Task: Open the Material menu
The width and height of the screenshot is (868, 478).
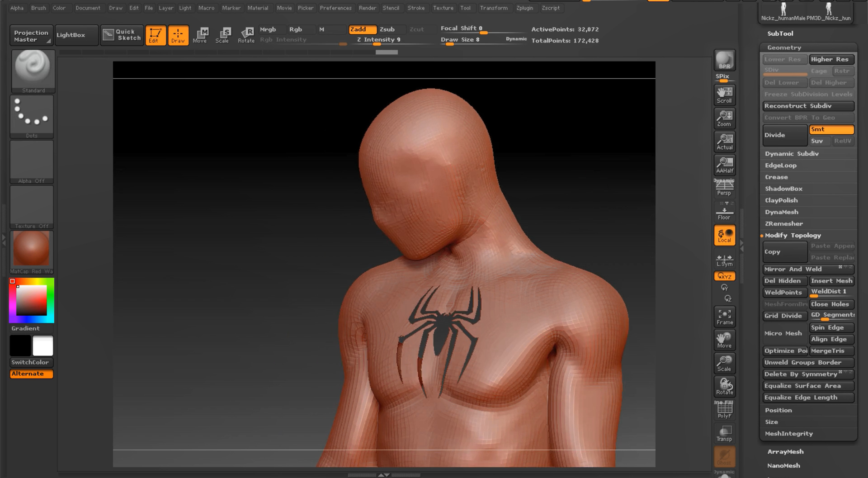Action: pos(258,8)
